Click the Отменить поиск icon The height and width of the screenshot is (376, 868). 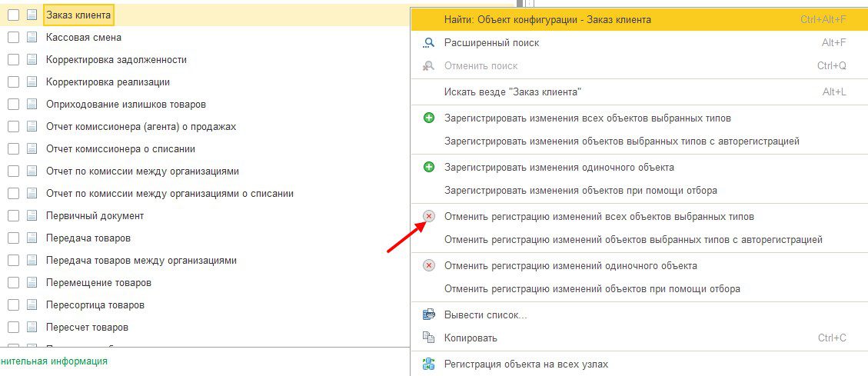[429, 66]
